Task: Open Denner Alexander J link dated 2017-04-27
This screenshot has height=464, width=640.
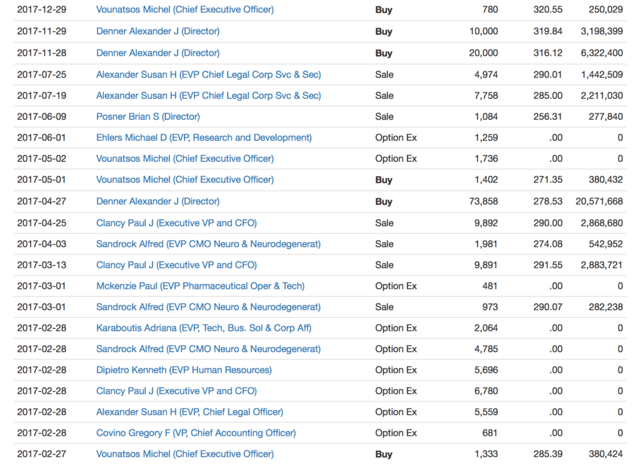Action: [x=158, y=201]
